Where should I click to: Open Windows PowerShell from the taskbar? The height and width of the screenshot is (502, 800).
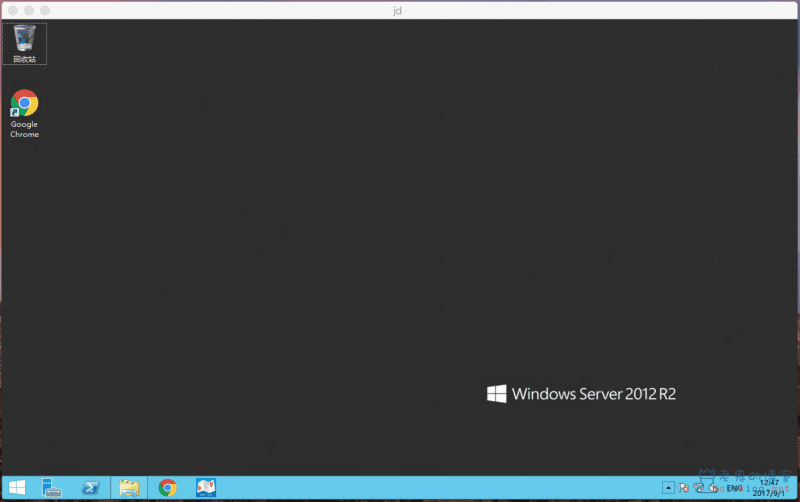click(x=90, y=488)
